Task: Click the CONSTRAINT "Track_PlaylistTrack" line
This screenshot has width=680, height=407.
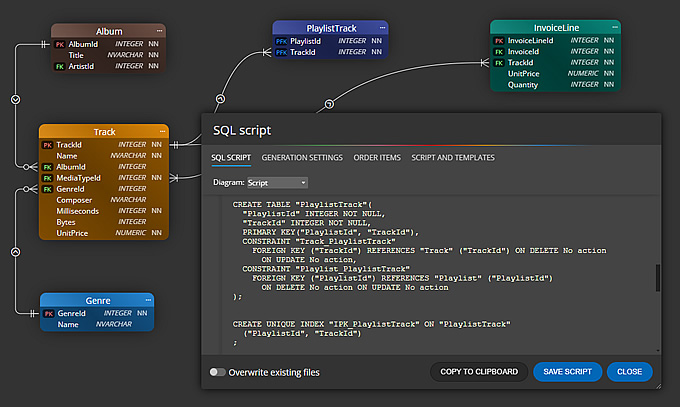Action: [319, 241]
